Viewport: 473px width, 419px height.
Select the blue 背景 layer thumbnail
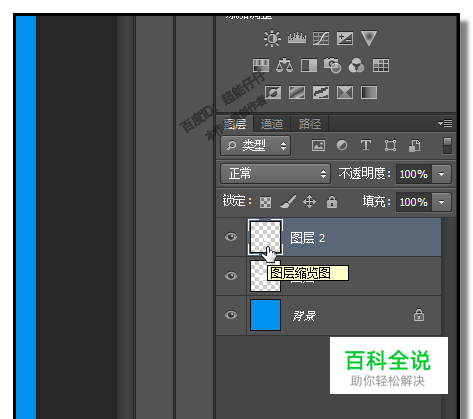tap(265, 315)
